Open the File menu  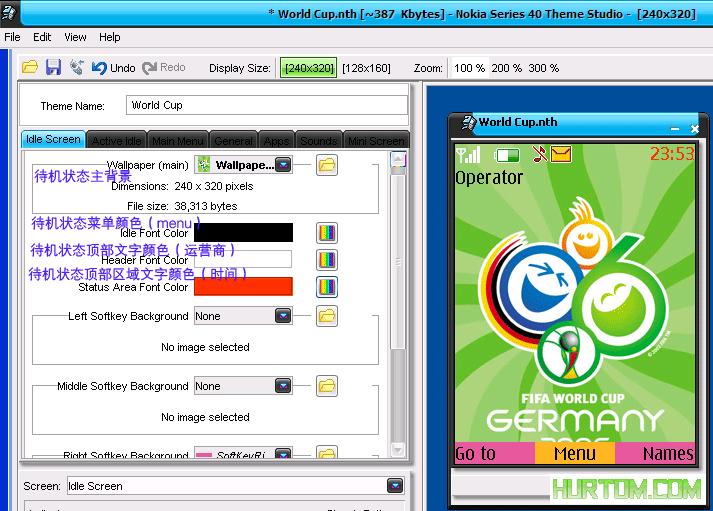coord(12,37)
